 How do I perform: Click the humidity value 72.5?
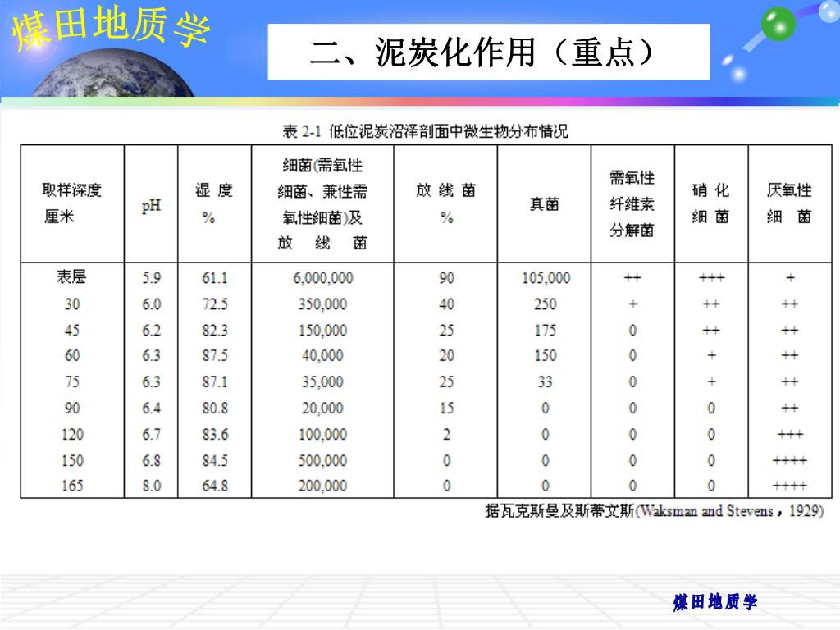click(215, 304)
